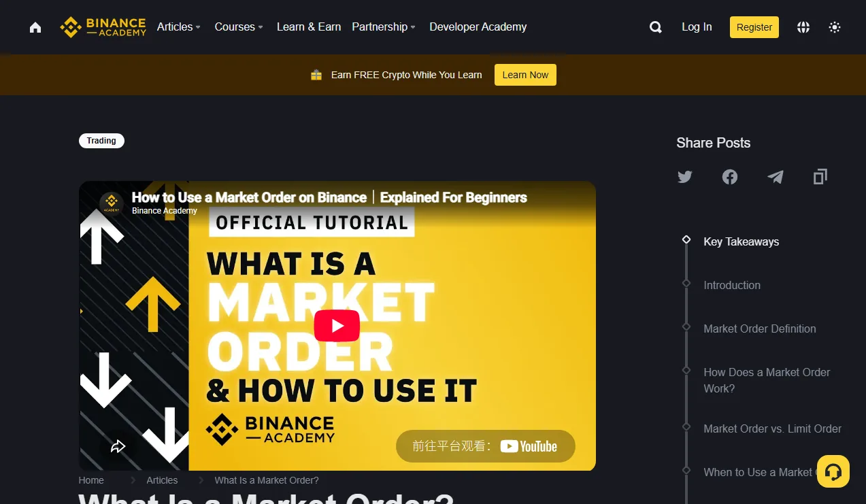Jump to How Does a Market Order Work
Viewport: 866px width, 504px height.
pyautogui.click(x=767, y=380)
